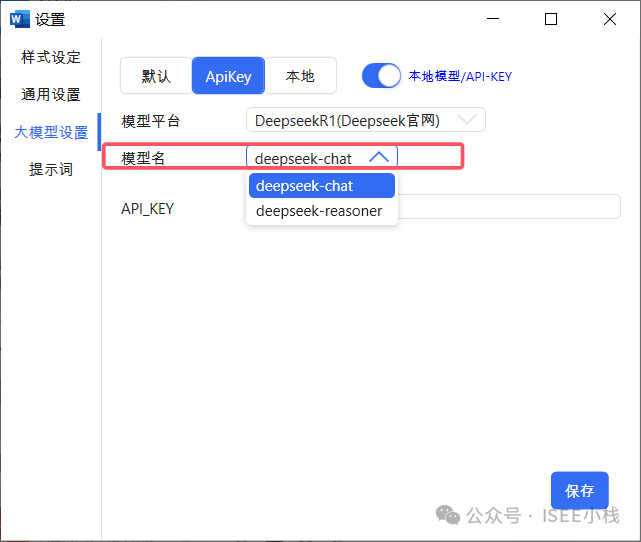Screen dimensions: 641x542
Task: Close the 设置 window
Action: coord(610,19)
